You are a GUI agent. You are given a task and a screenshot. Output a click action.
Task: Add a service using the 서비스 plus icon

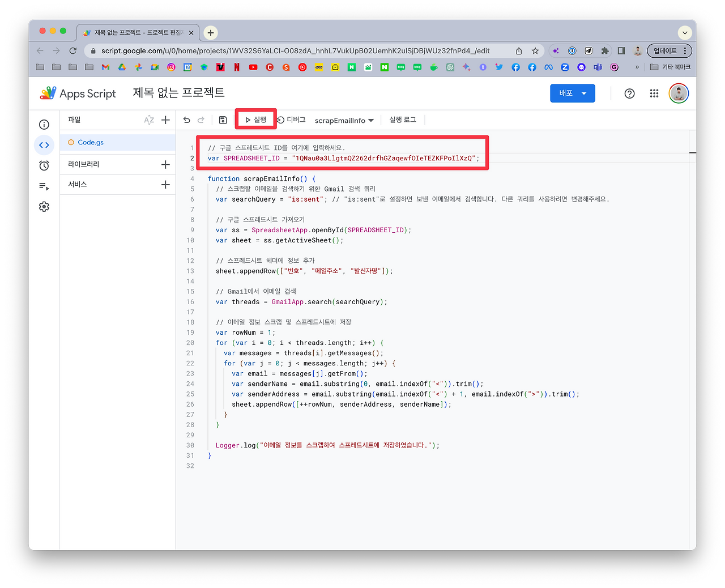pos(165,185)
